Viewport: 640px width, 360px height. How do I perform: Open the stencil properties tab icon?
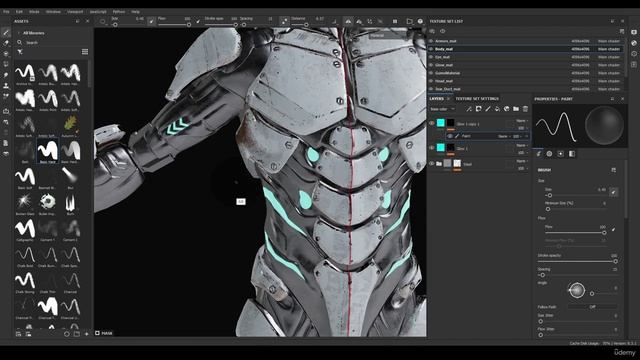click(560, 154)
